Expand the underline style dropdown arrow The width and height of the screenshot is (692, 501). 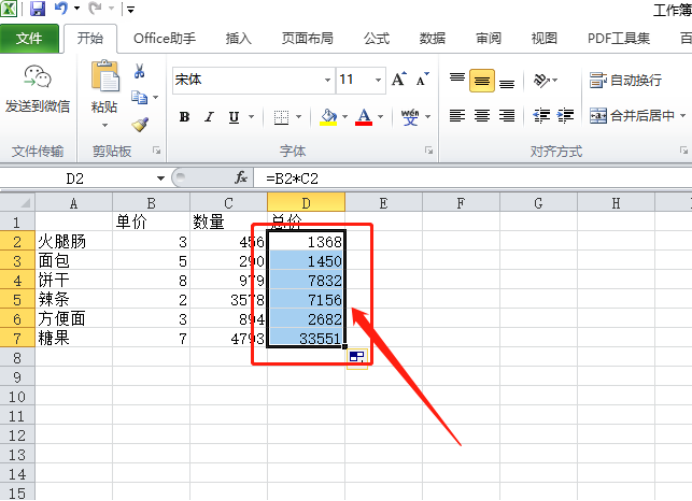click(x=251, y=117)
